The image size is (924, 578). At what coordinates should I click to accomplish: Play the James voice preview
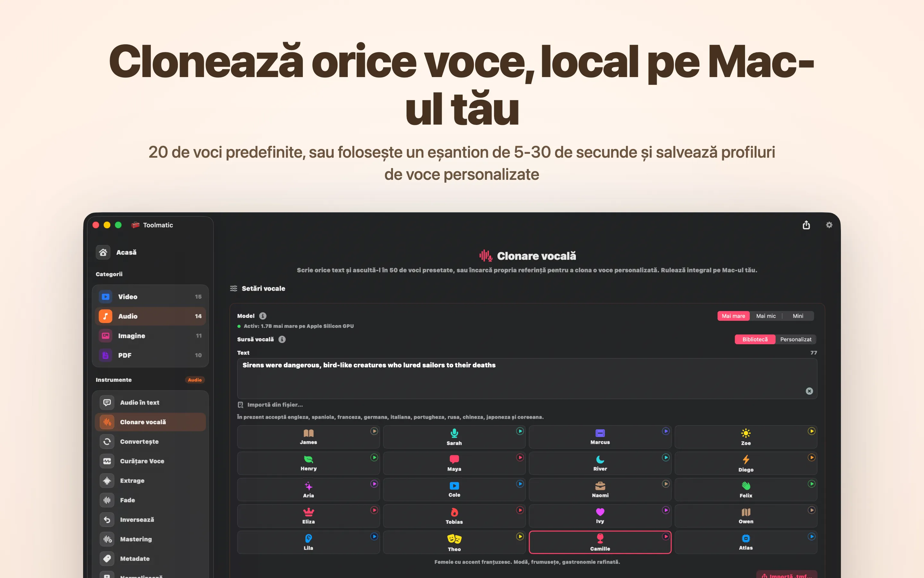[374, 431]
